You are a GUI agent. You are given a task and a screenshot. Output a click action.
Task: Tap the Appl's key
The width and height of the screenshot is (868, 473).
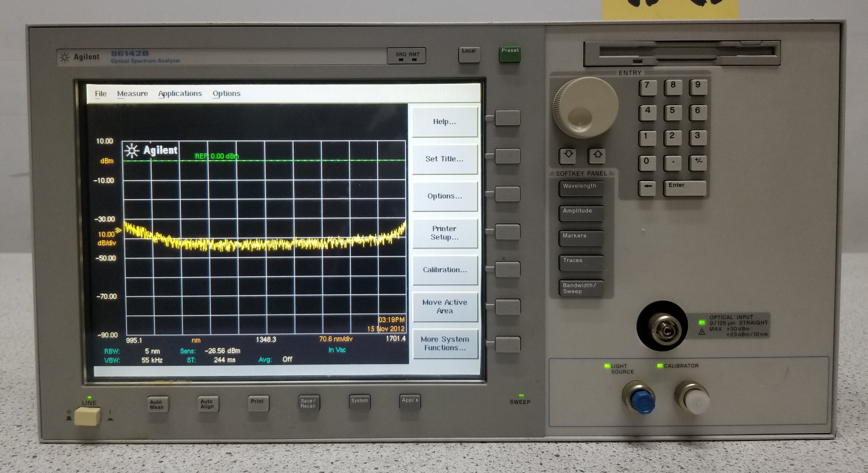[410, 402]
